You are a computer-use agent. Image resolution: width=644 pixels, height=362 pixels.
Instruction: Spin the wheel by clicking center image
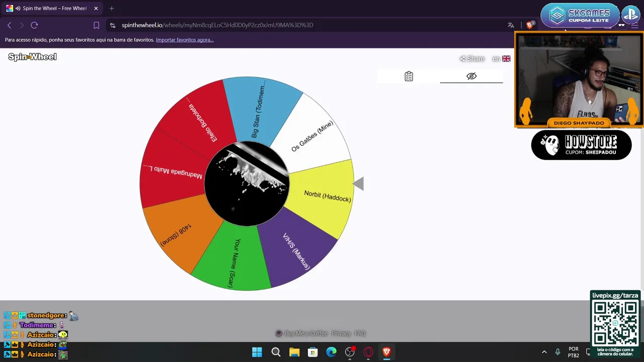click(x=247, y=184)
